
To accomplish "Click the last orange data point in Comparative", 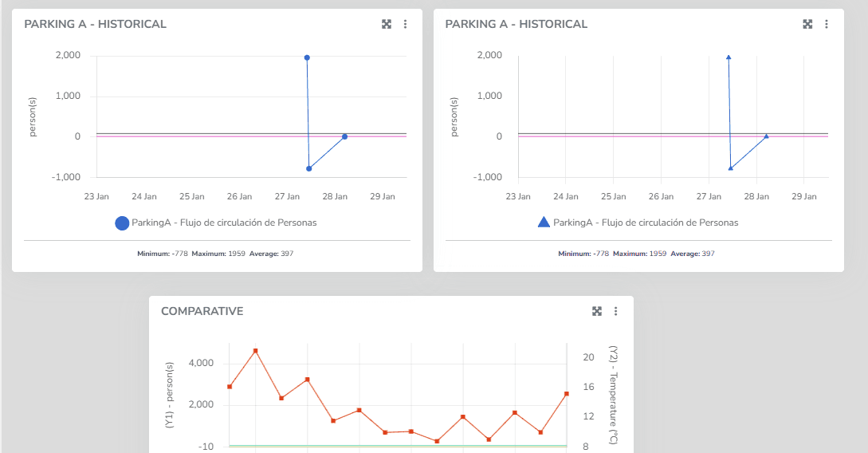I will 567,394.
